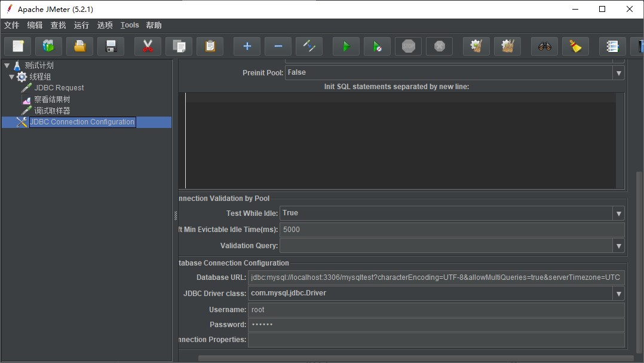Collapse all nodes with the minus icon
This screenshot has height=363, width=644.
[278, 46]
